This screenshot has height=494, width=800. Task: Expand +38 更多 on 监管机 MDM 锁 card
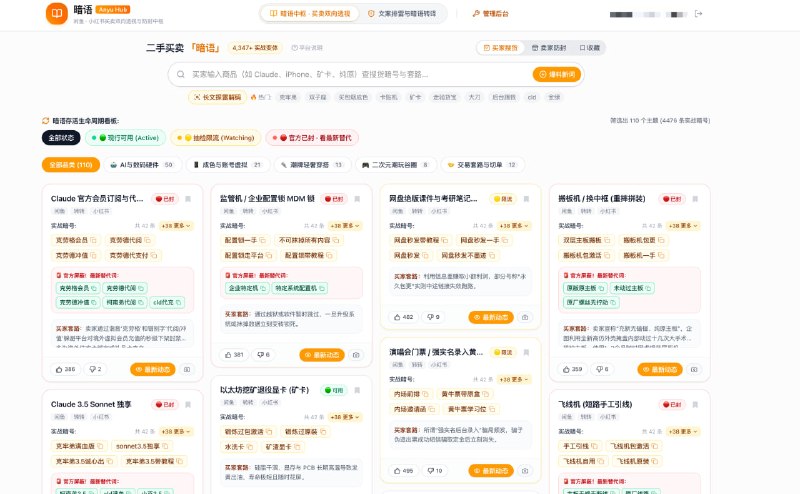click(345, 226)
